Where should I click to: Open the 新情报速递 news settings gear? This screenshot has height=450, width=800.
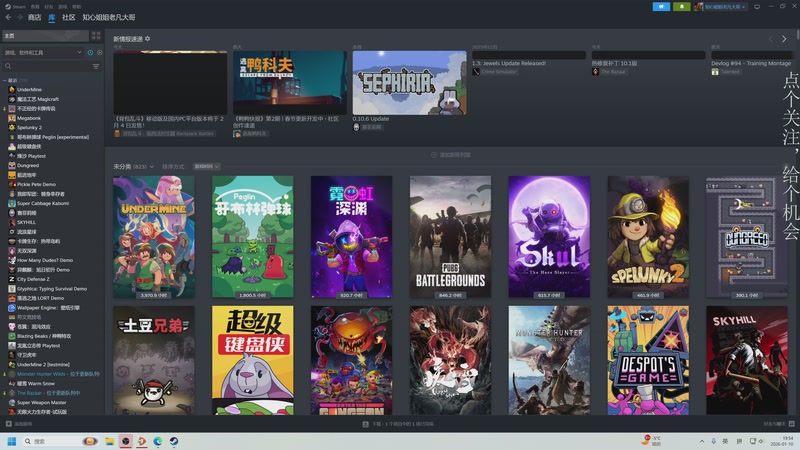pyautogui.click(x=147, y=39)
